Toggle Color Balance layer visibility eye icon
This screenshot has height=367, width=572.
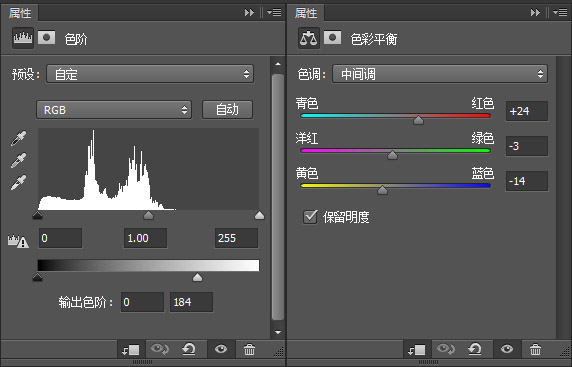507,349
